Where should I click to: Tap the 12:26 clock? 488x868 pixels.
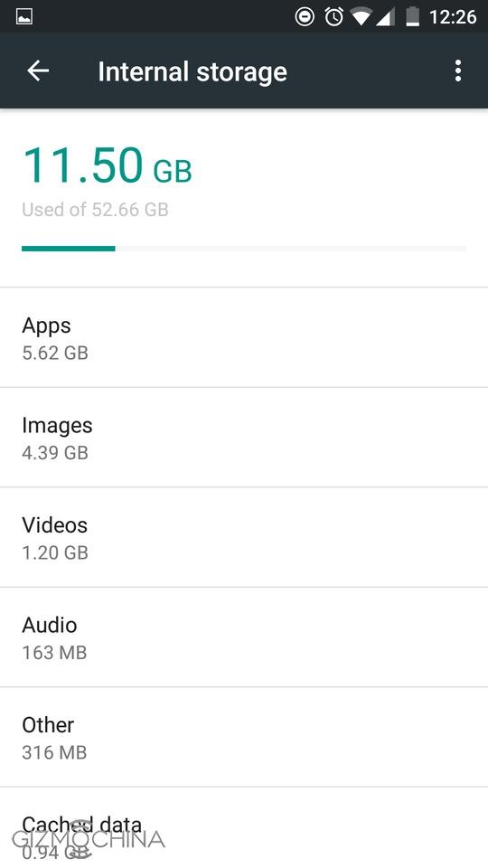click(x=453, y=17)
